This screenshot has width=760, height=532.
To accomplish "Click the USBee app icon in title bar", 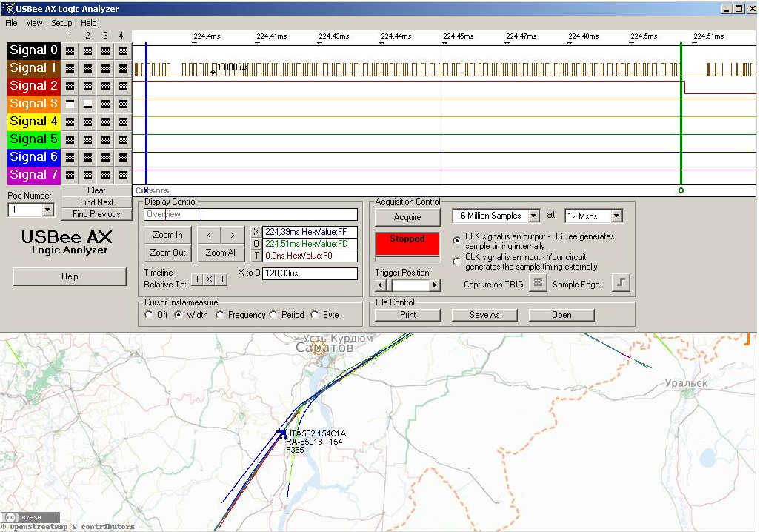I will 9,8.
